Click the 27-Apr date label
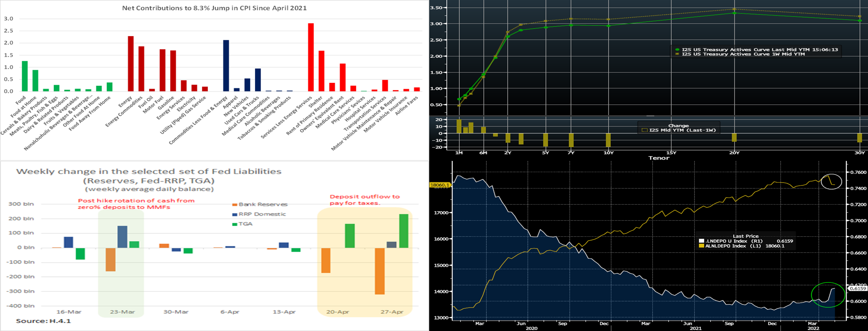868x331 pixels. point(392,312)
